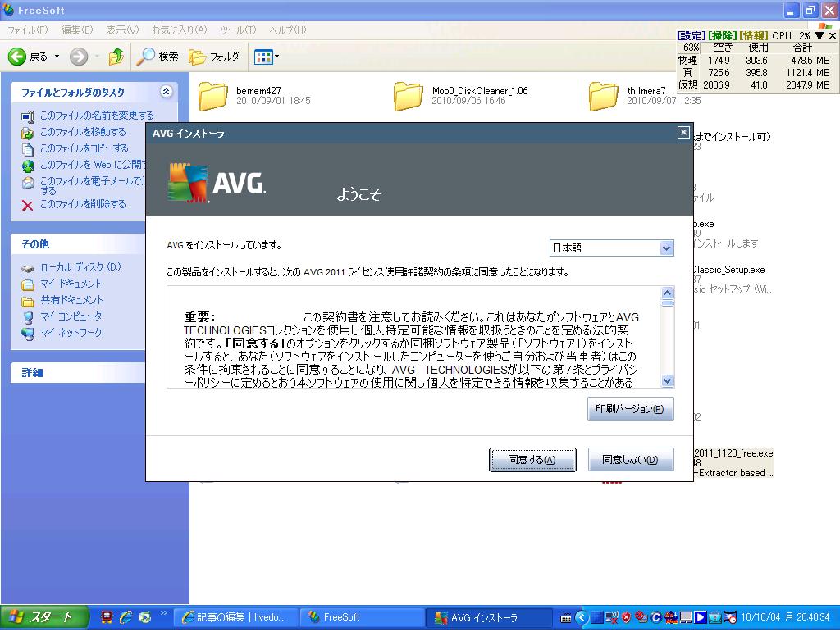
Task: Open the 編集(E) menu
Action: point(77,30)
